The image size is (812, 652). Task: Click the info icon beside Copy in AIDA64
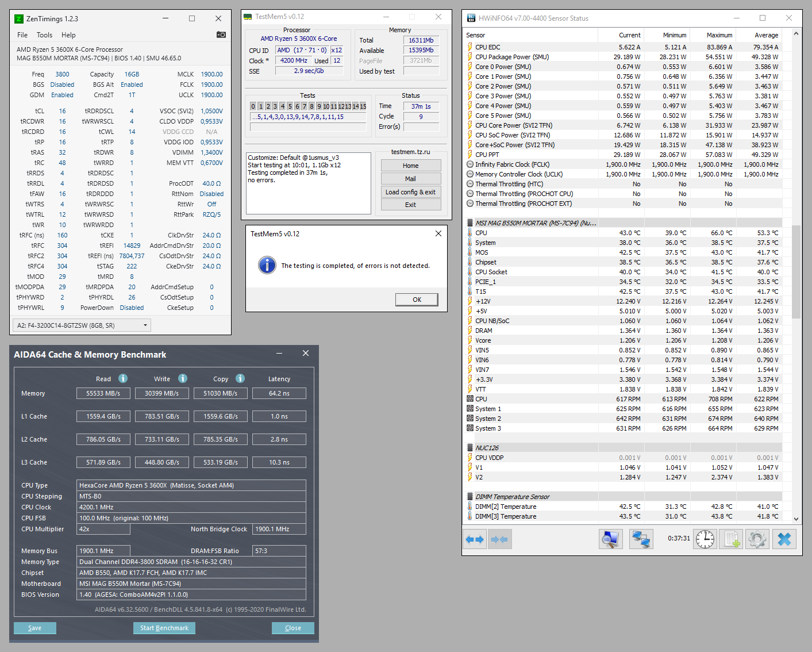click(240, 378)
